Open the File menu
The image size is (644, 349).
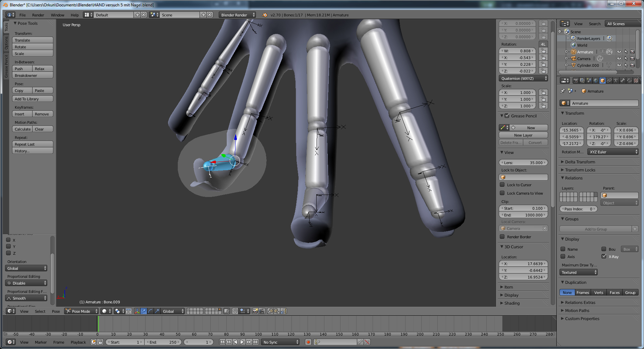(22, 15)
